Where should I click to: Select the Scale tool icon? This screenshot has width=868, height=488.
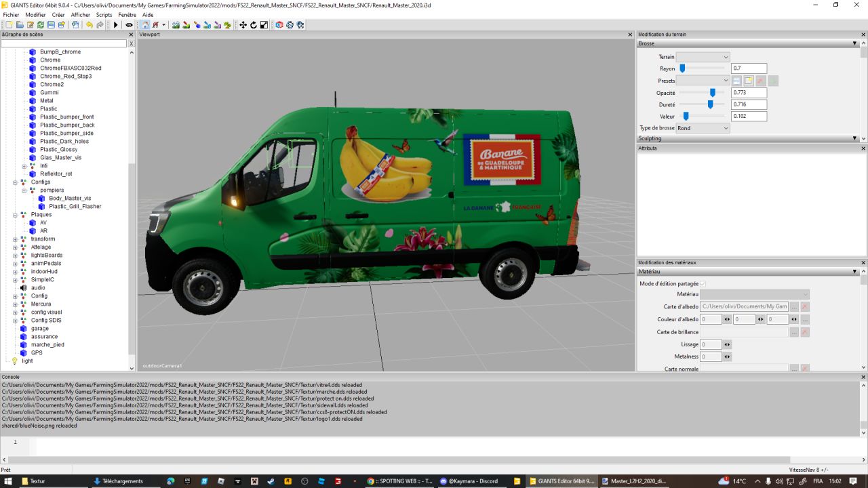[x=264, y=25]
